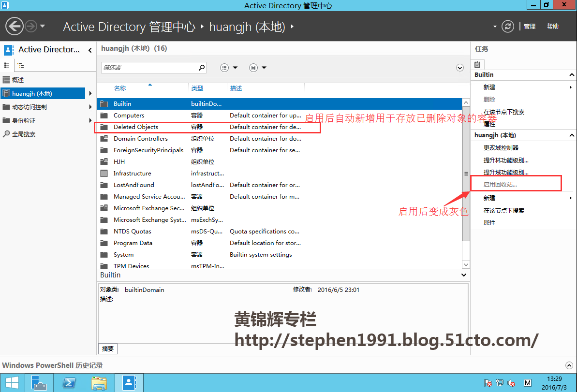The width and height of the screenshot is (577, 392).
Task: Click Domain Controllers OU icon
Action: 104,138
